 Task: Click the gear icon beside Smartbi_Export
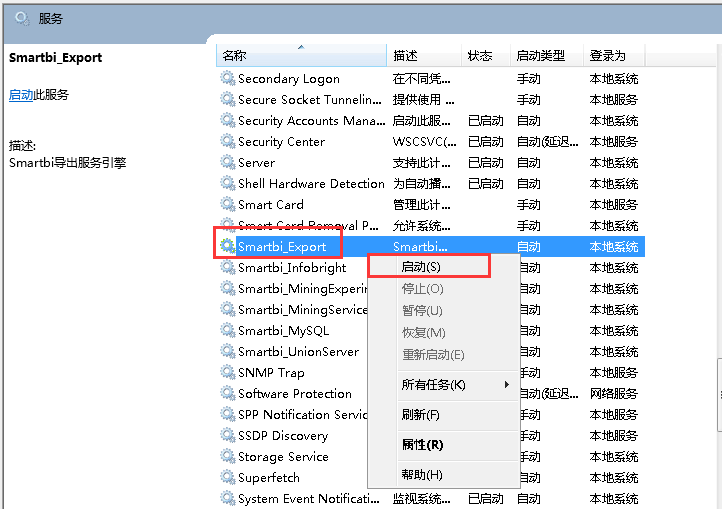[x=227, y=246]
